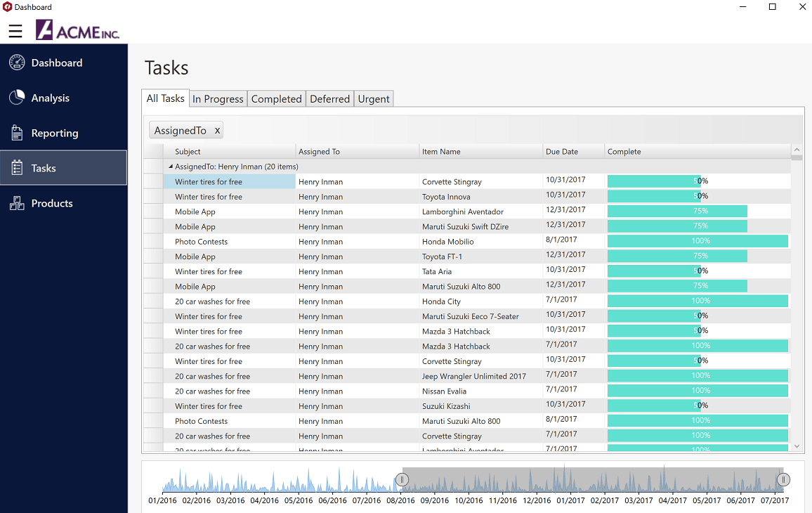Click the Nissan Evalia cell

pos(481,391)
